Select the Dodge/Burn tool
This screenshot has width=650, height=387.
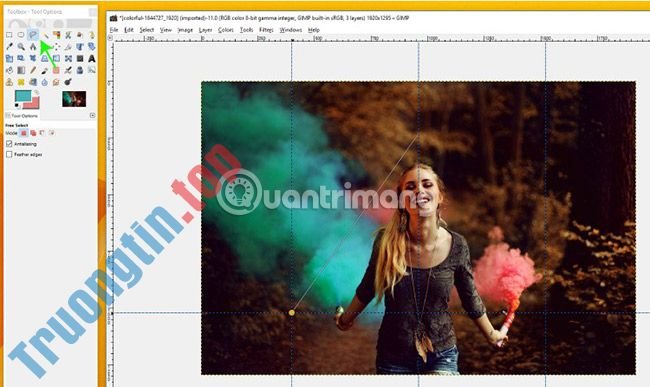pos(68,82)
